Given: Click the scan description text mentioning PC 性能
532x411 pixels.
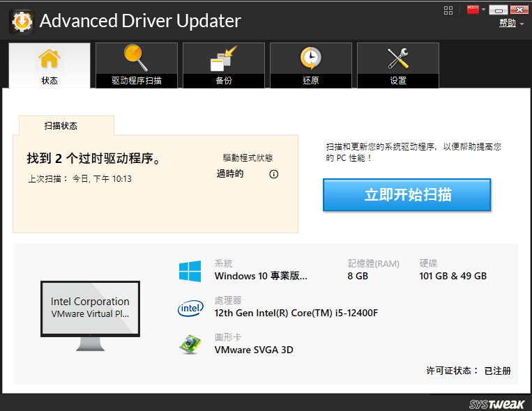Looking at the screenshot, I should tap(413, 153).
